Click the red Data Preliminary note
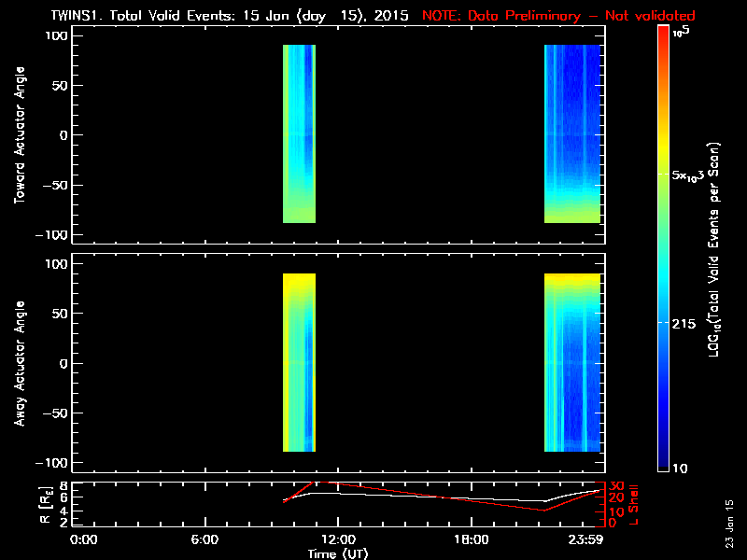The width and height of the screenshot is (747, 560). pyautogui.click(x=558, y=17)
